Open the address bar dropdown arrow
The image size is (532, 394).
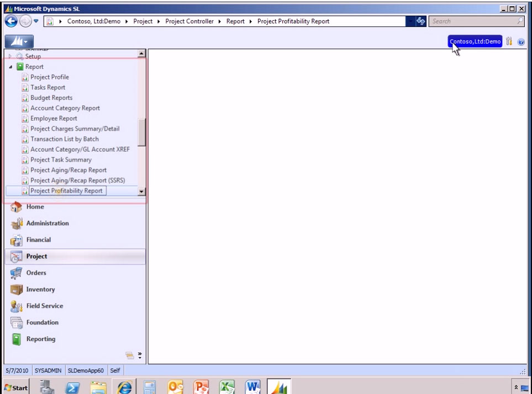click(410, 22)
